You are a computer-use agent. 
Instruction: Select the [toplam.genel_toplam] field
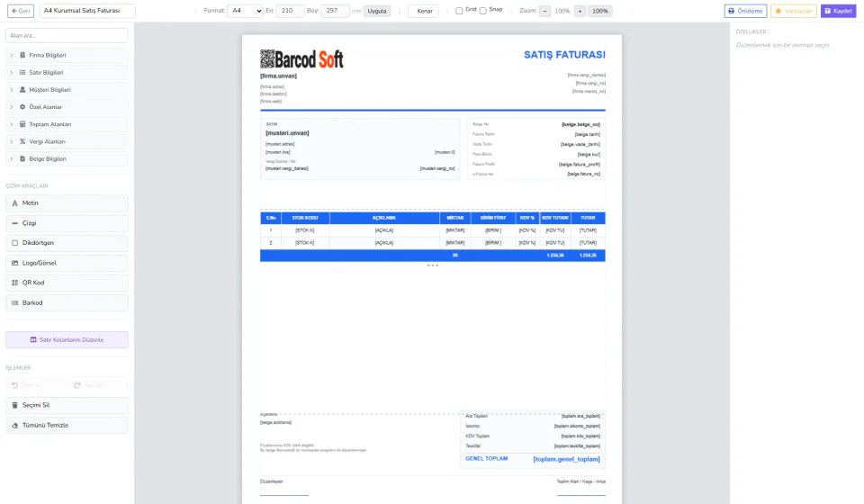pos(566,459)
